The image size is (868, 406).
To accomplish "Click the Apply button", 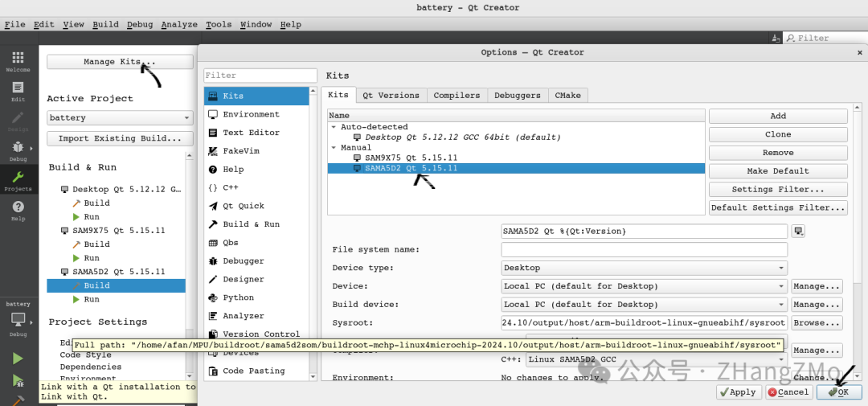I will 739,392.
